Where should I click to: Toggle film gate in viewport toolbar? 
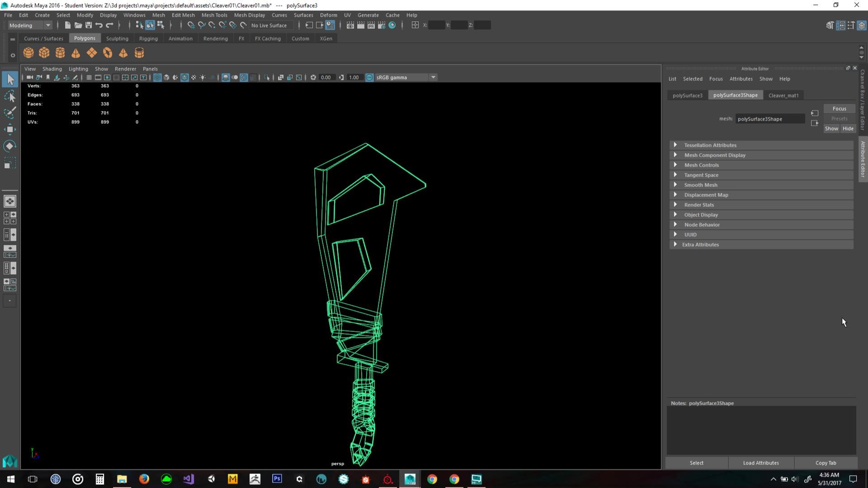(98, 78)
